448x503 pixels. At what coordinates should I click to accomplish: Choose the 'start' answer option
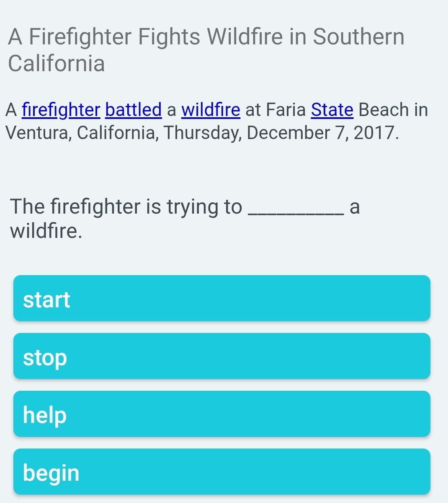pos(221,299)
